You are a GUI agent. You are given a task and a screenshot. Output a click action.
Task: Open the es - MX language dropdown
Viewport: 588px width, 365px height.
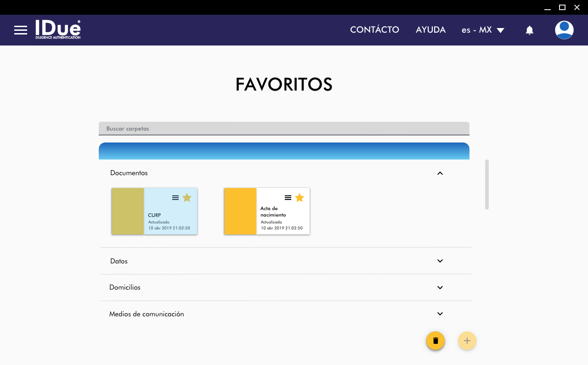click(x=483, y=30)
